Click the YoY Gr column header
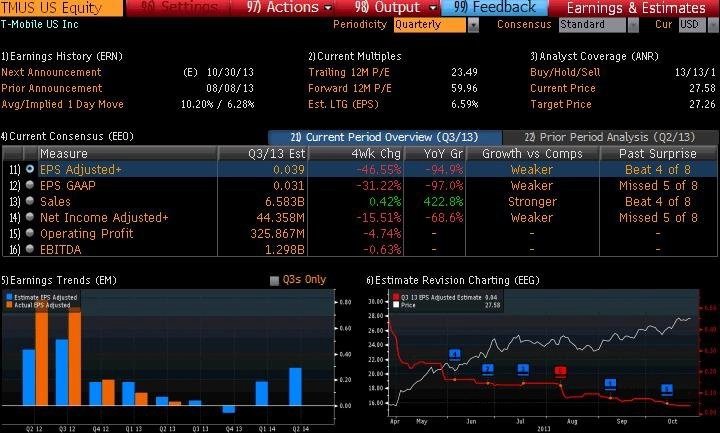This screenshot has width=720, height=433. (434, 153)
